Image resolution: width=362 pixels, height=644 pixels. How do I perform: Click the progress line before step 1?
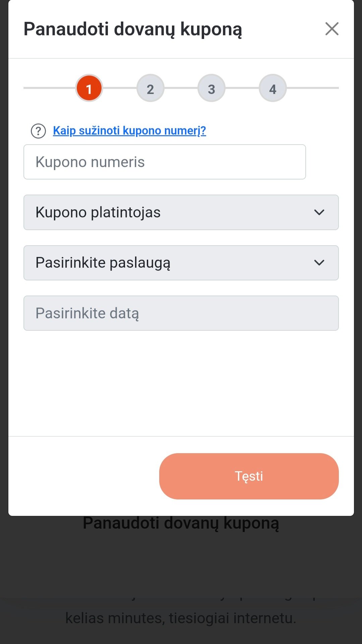[x=49, y=88]
